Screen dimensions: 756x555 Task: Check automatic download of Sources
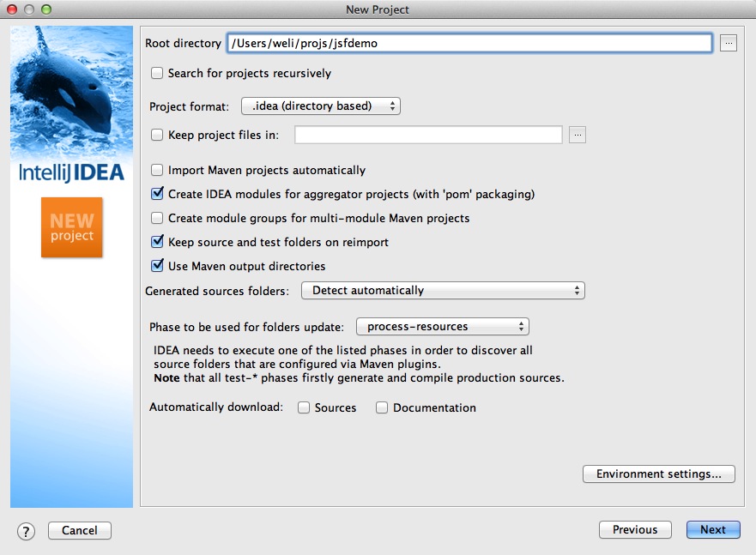tap(304, 408)
